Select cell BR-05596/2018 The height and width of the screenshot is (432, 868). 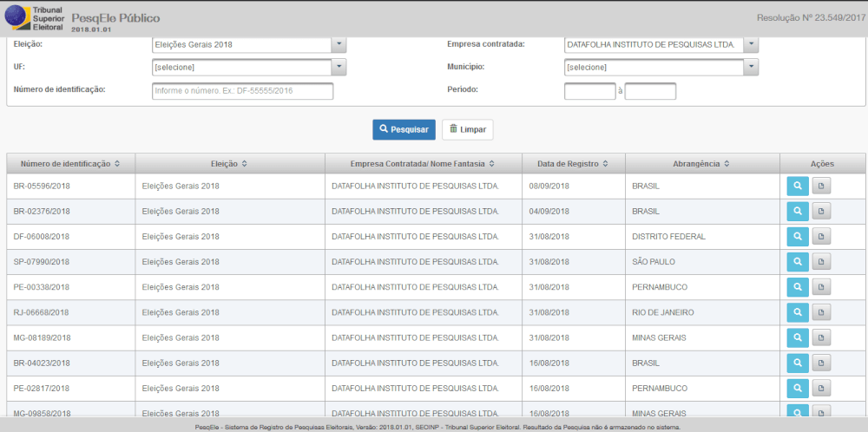coord(71,187)
